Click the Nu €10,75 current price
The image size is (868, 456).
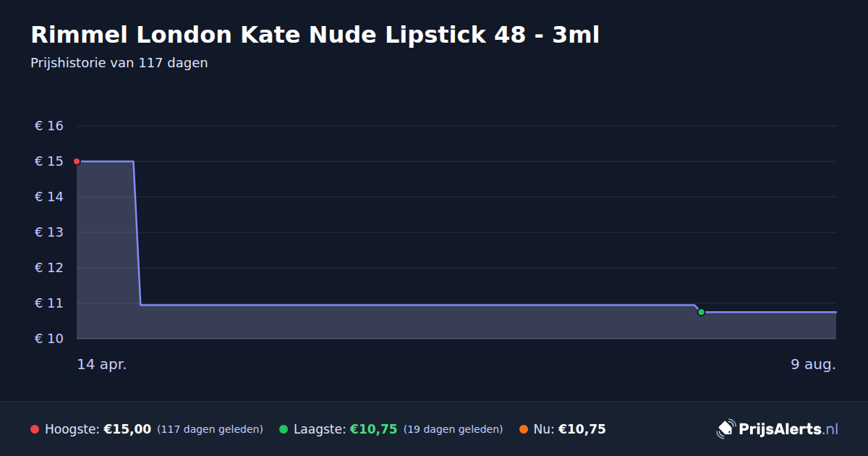point(582,429)
